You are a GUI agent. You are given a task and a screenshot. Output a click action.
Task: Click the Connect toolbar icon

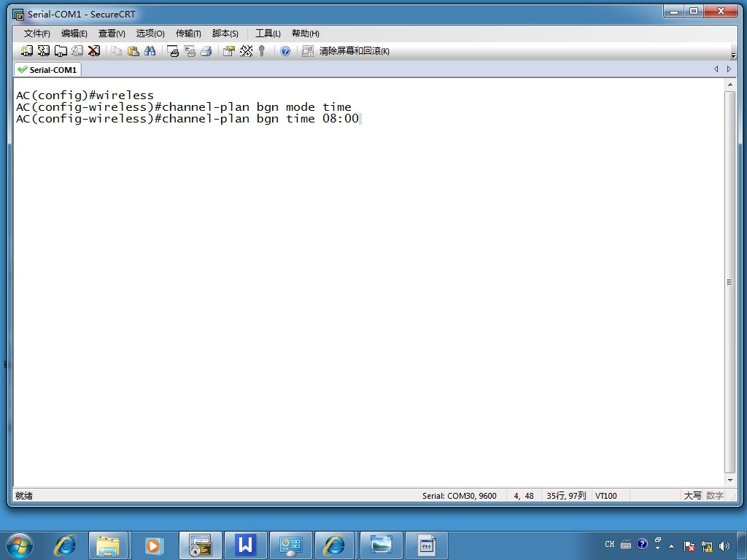(x=27, y=51)
